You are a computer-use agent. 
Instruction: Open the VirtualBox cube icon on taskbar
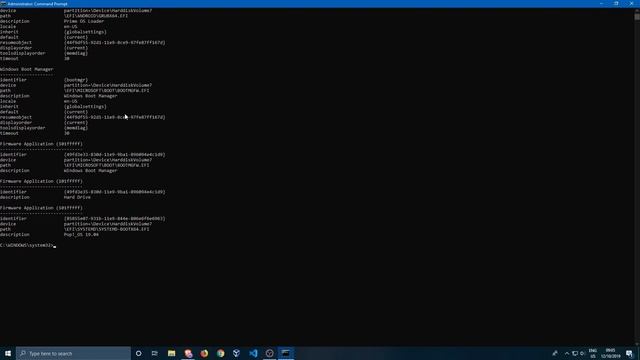point(236,353)
